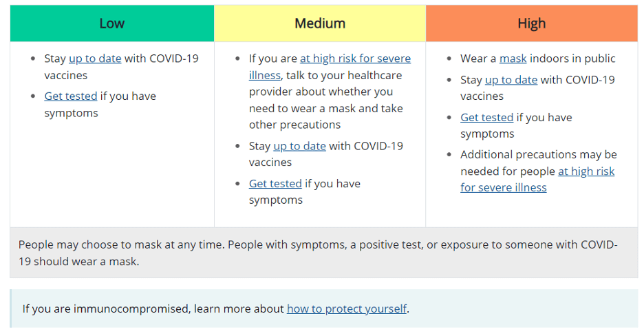Click the green Low header cell
The image size is (644, 336).
111,23
